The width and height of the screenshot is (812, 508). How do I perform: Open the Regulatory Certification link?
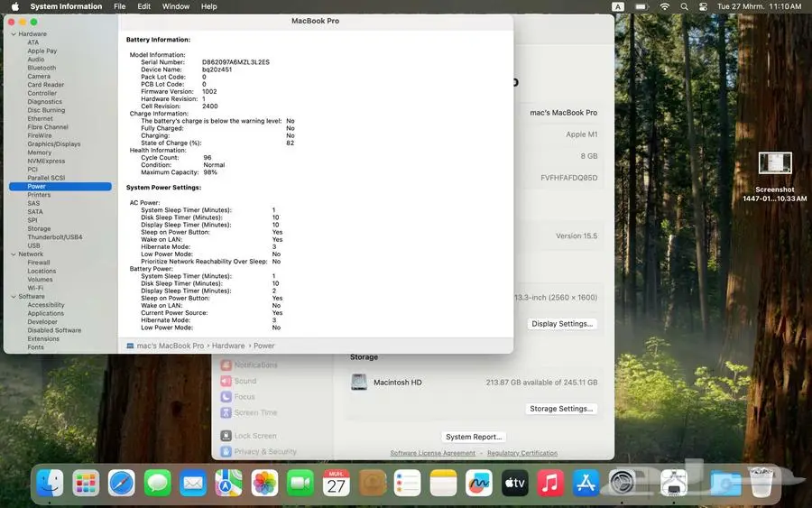tap(522, 453)
